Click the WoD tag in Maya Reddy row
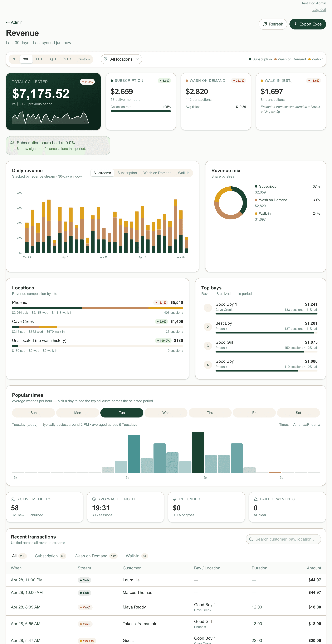The height and width of the screenshot is (644, 332). click(85, 607)
